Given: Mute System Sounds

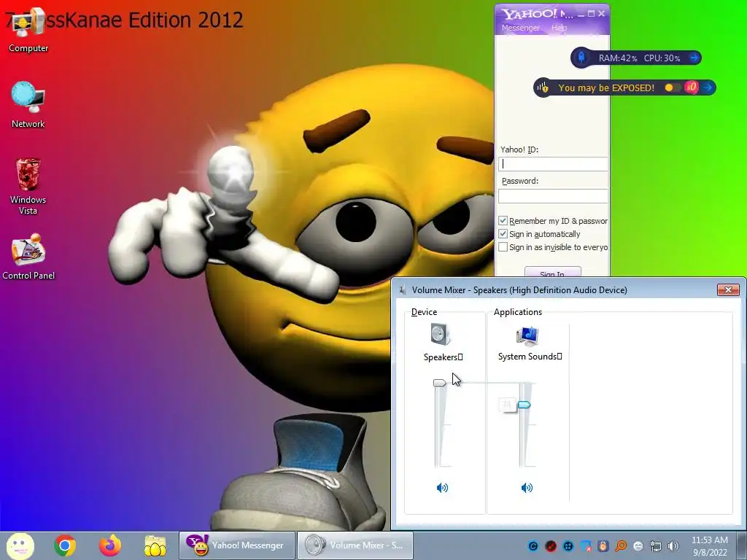Looking at the screenshot, I should pyautogui.click(x=527, y=487).
